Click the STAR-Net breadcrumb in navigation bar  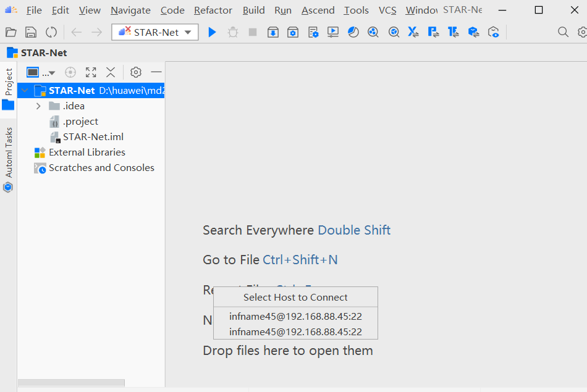click(x=37, y=53)
